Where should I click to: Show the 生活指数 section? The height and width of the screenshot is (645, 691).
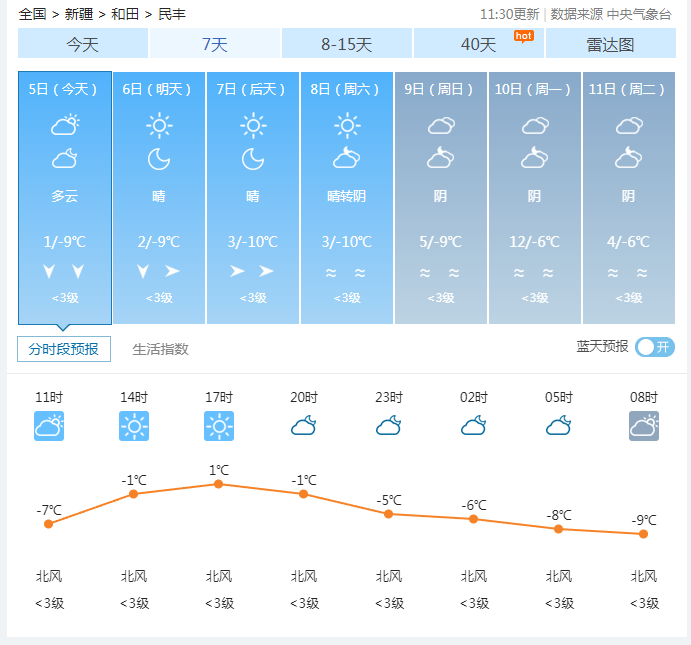(x=160, y=349)
